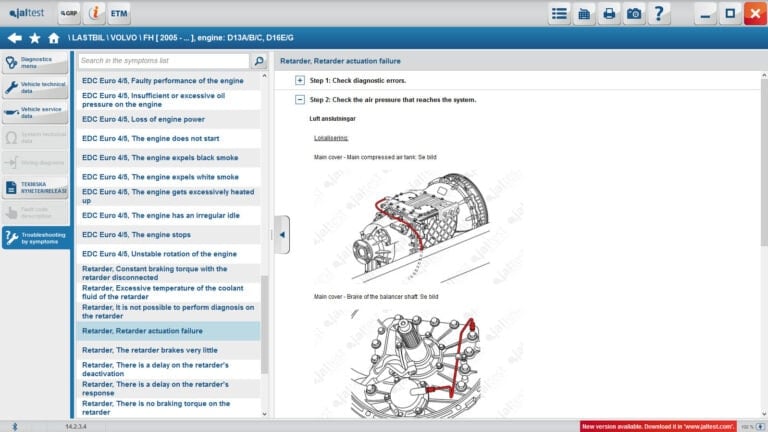Screen dimensions: 768x432
Task: Open Fault code description section
Action: pos(35,213)
